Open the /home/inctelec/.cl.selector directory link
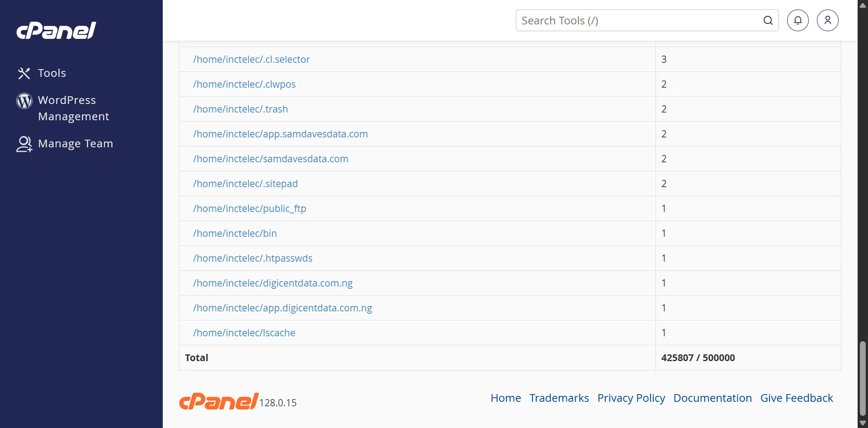The image size is (868, 428). (x=251, y=59)
